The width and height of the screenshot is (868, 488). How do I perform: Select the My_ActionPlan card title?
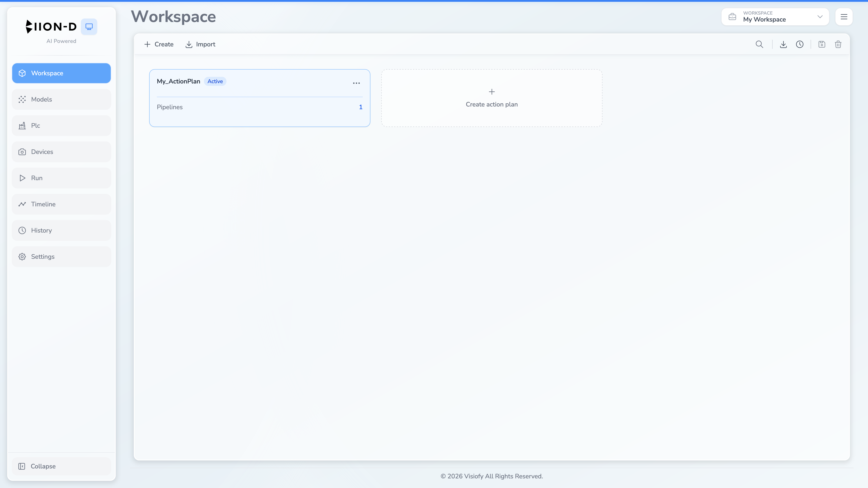click(x=179, y=81)
